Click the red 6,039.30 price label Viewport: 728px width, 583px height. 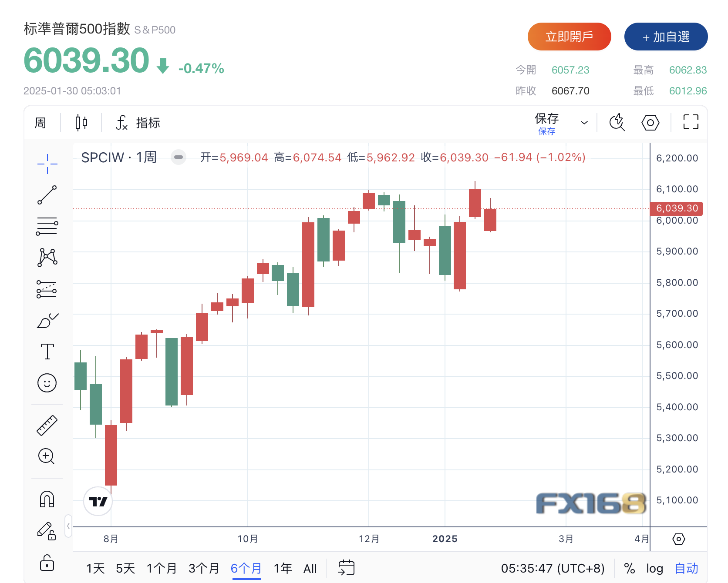point(676,208)
